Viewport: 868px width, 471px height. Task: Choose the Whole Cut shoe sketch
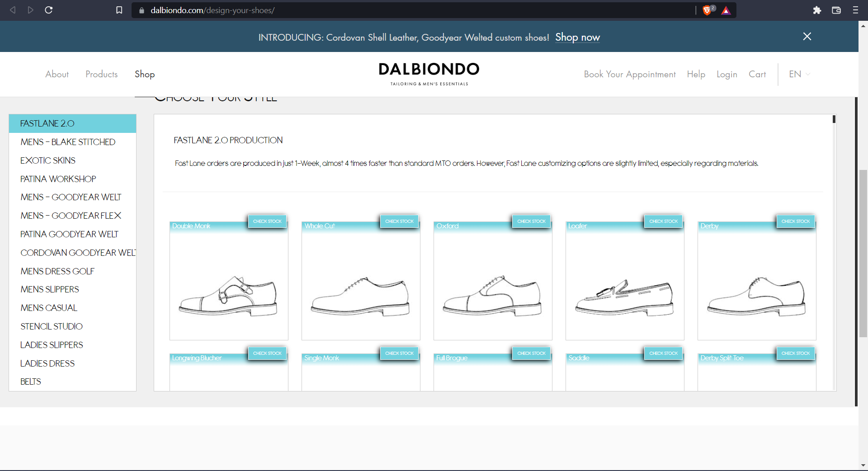pos(360,296)
